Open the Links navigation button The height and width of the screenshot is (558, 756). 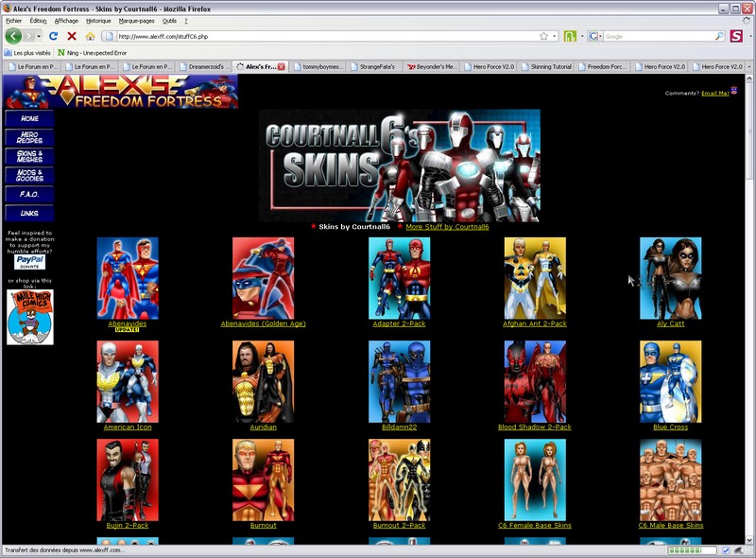(x=29, y=213)
